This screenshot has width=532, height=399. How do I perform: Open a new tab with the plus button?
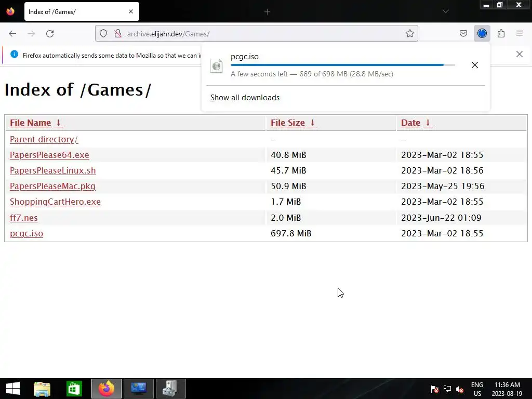click(268, 12)
